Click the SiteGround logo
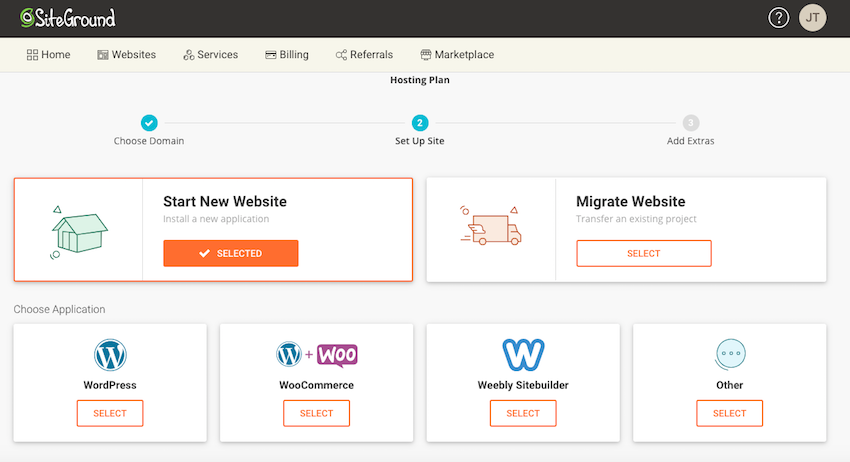 point(68,18)
